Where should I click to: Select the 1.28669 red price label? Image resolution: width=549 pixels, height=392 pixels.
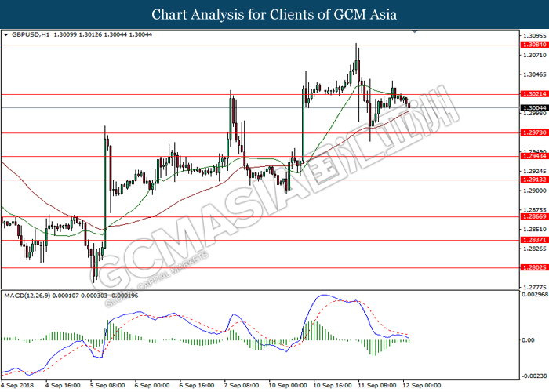534,216
